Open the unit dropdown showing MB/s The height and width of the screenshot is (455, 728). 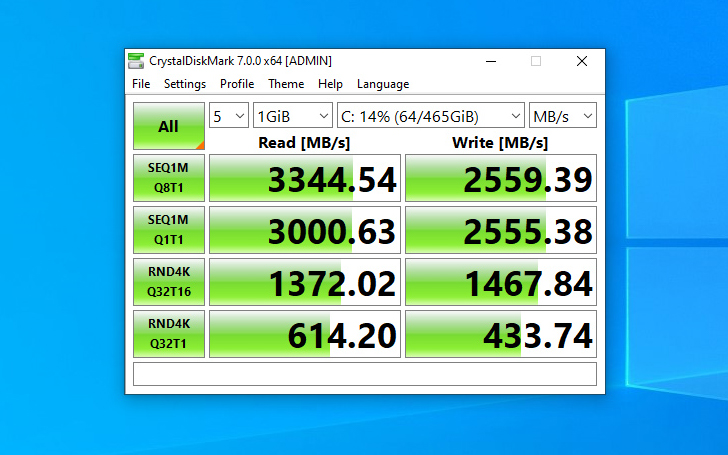pos(563,115)
